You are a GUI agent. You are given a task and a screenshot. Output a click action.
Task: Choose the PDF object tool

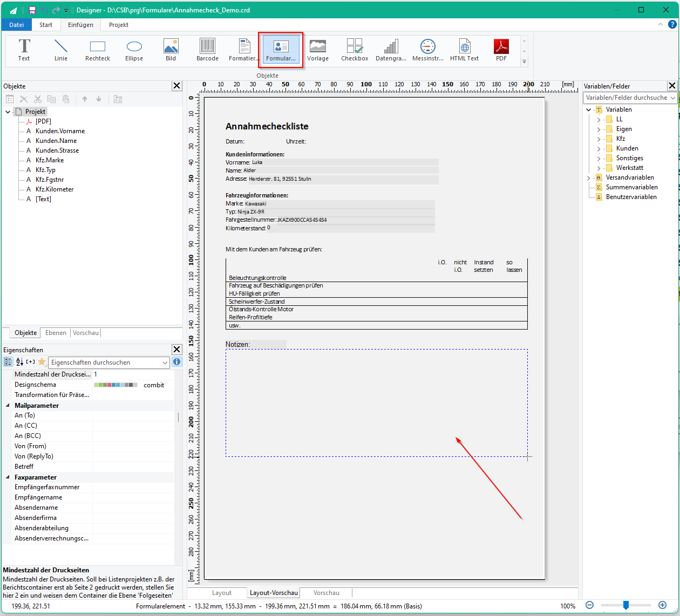pos(501,50)
